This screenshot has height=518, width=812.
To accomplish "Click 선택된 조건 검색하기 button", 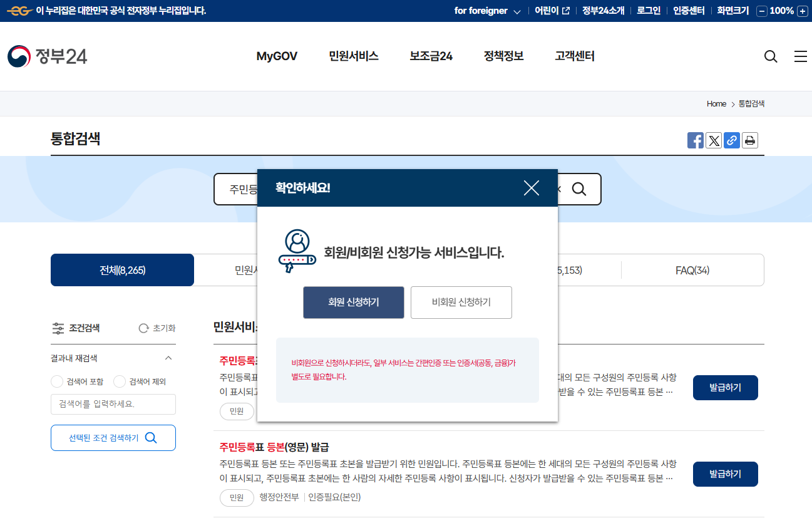I will tap(113, 438).
